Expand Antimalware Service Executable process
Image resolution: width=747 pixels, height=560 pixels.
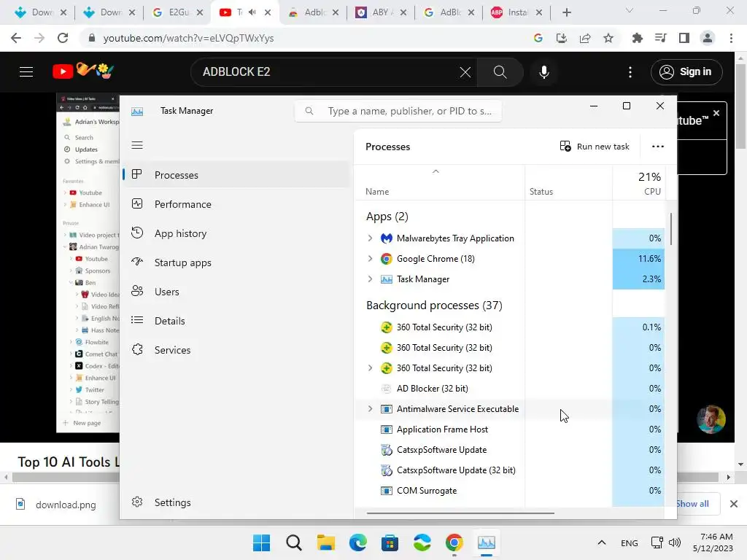(370, 409)
